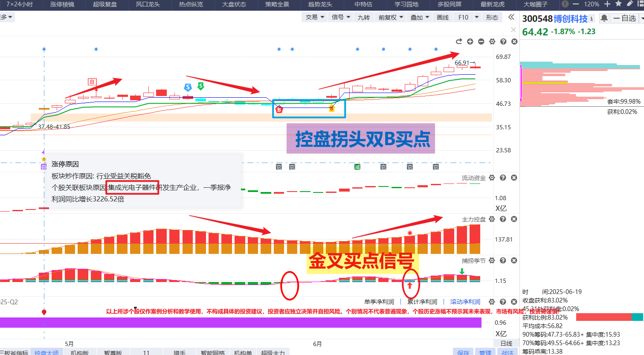
Task: Close the 捕捞季节 indicator panel
Action: coord(514,260)
